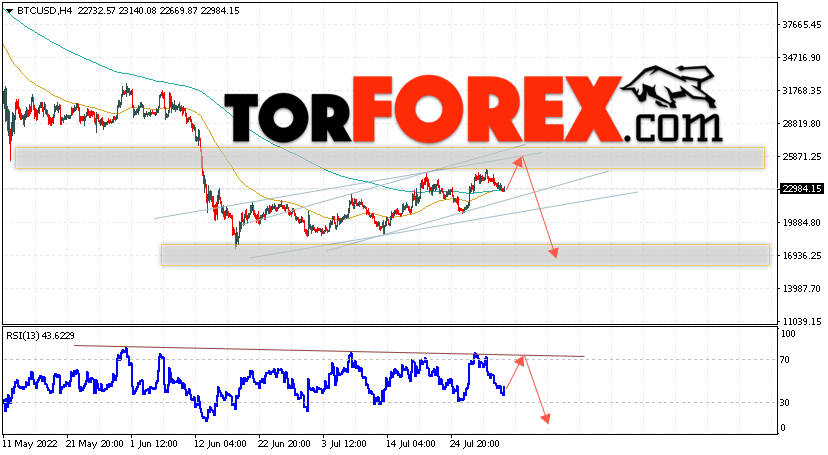The width and height of the screenshot is (828, 455).
Task: Click the 16936.25 price axis label
Action: (x=802, y=255)
